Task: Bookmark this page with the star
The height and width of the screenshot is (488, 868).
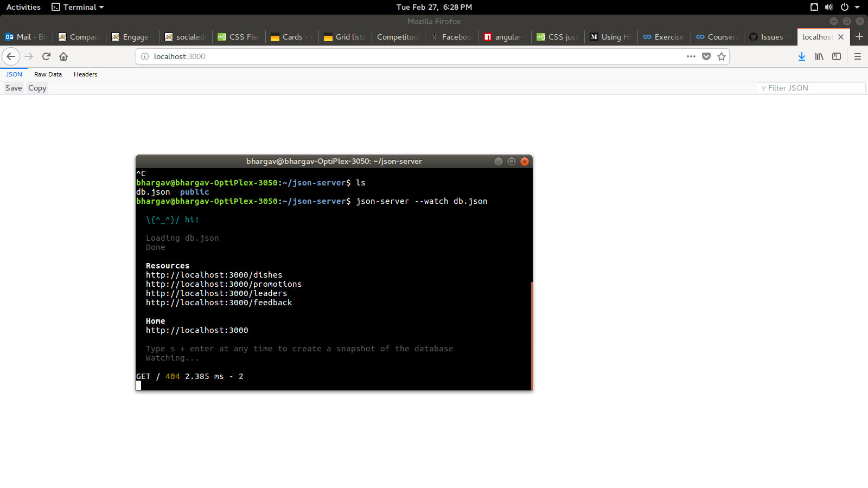Action: tap(722, 56)
